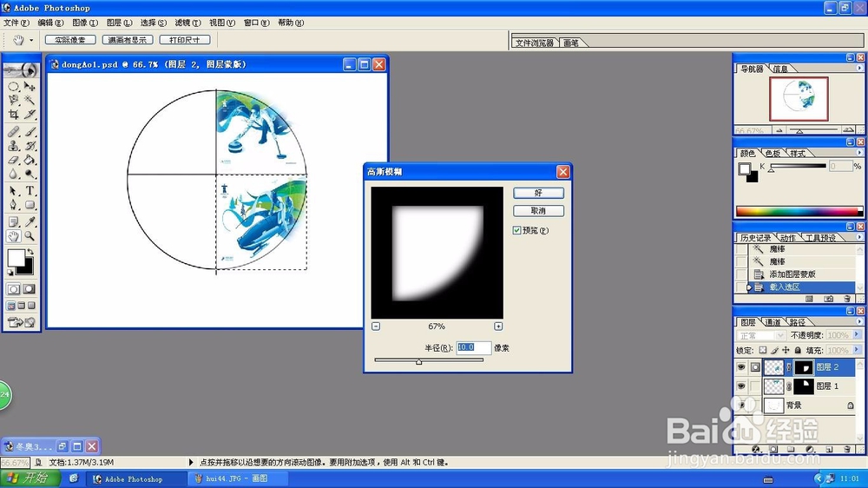Toggle lock transparent pixels in layers panel
The width and height of the screenshot is (868, 488).
pos(763,350)
